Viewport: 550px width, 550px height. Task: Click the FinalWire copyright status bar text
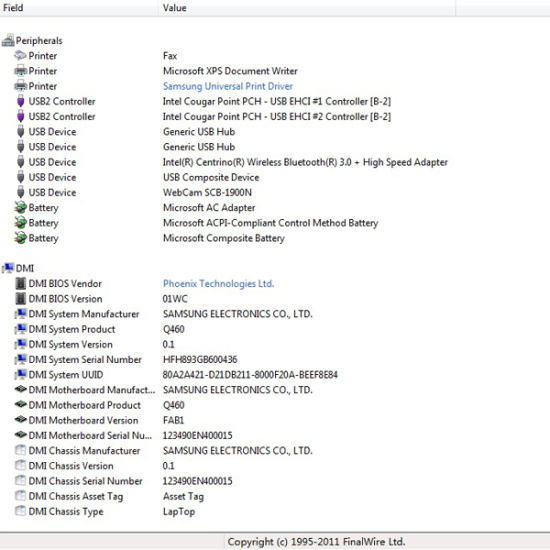pyautogui.click(x=316, y=542)
